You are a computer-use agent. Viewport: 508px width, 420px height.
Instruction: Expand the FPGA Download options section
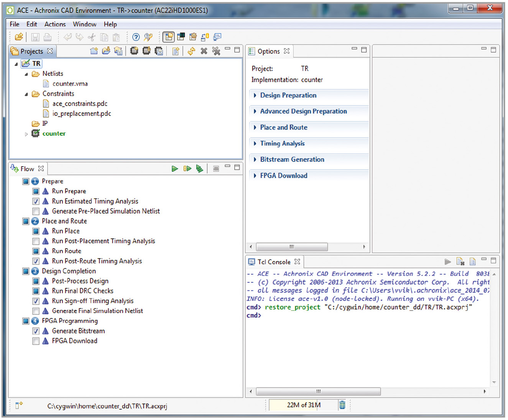[x=255, y=176]
